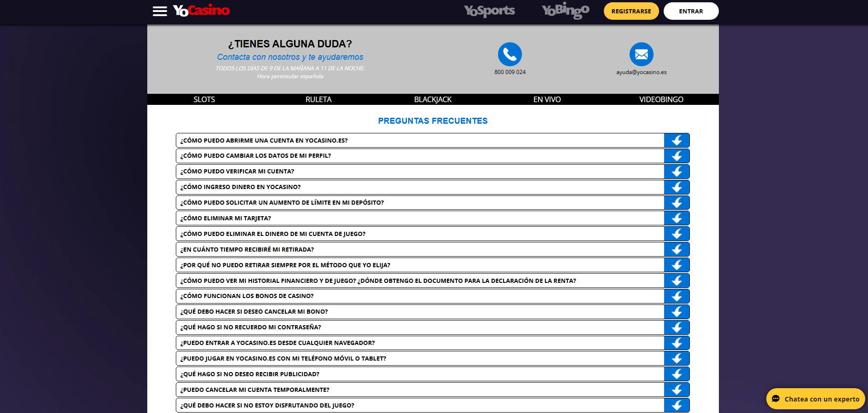Expand the forgotten password question
Image resolution: width=868 pixels, height=413 pixels.
419,327
